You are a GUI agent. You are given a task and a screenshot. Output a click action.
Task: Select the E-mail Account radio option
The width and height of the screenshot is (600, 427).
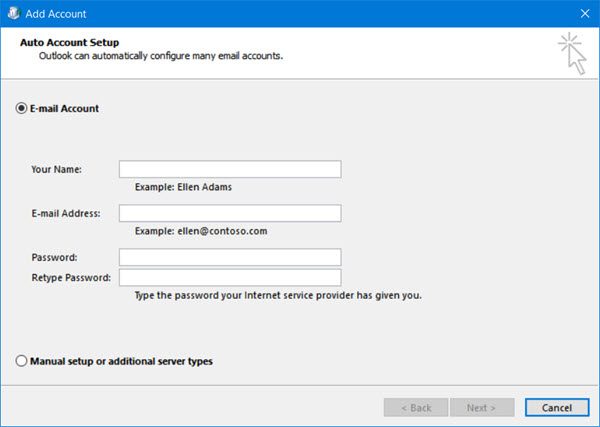[x=22, y=108]
